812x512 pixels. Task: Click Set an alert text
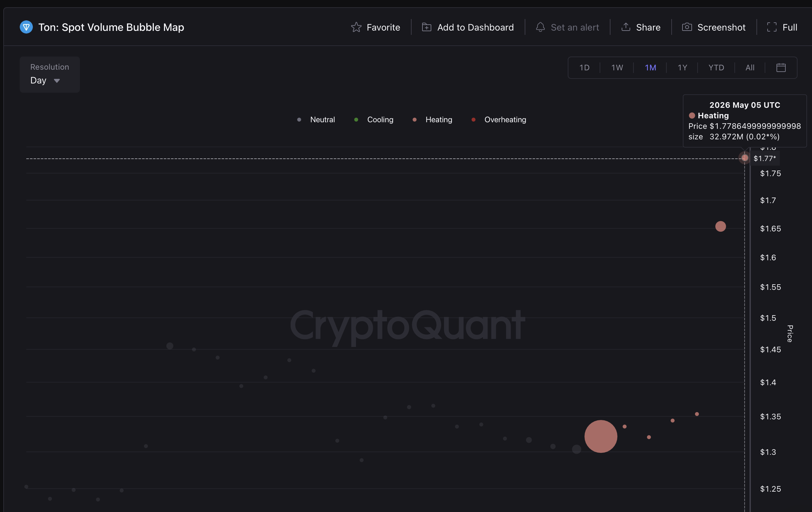(575, 27)
